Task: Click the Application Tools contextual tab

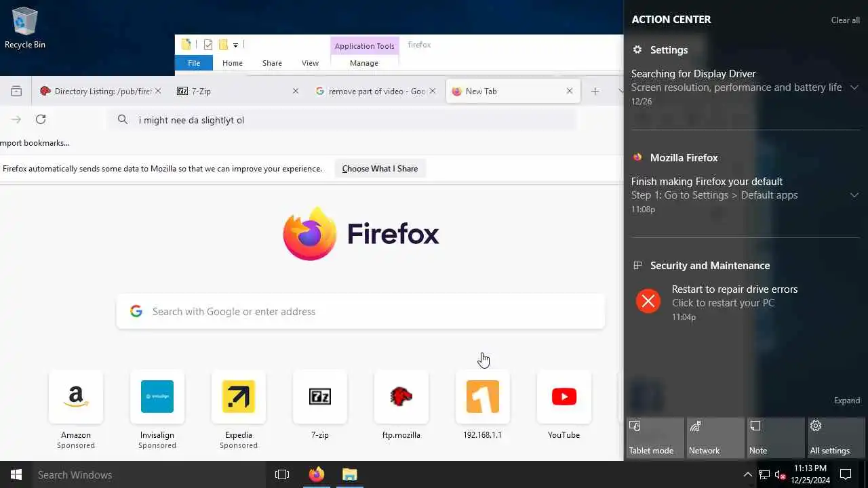Action: [x=364, y=46]
